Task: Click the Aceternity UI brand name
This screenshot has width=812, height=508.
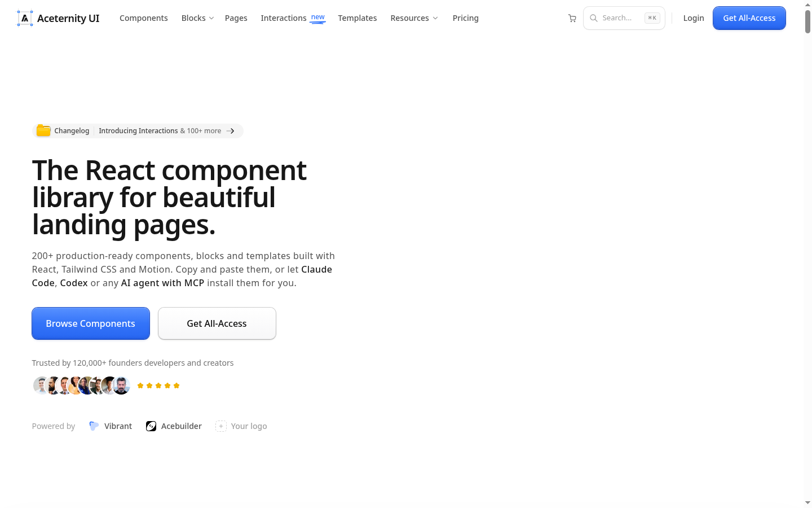Action: coord(68,18)
